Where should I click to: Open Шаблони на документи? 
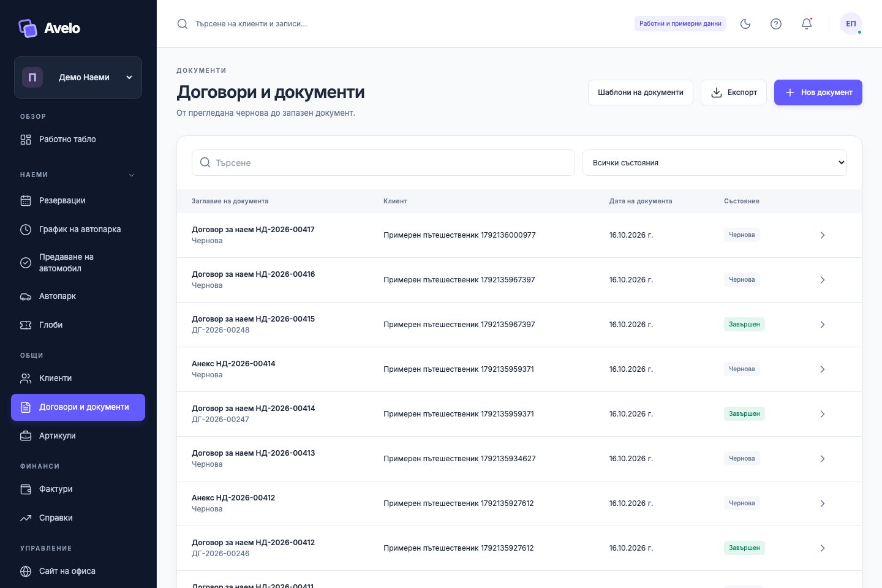point(641,92)
